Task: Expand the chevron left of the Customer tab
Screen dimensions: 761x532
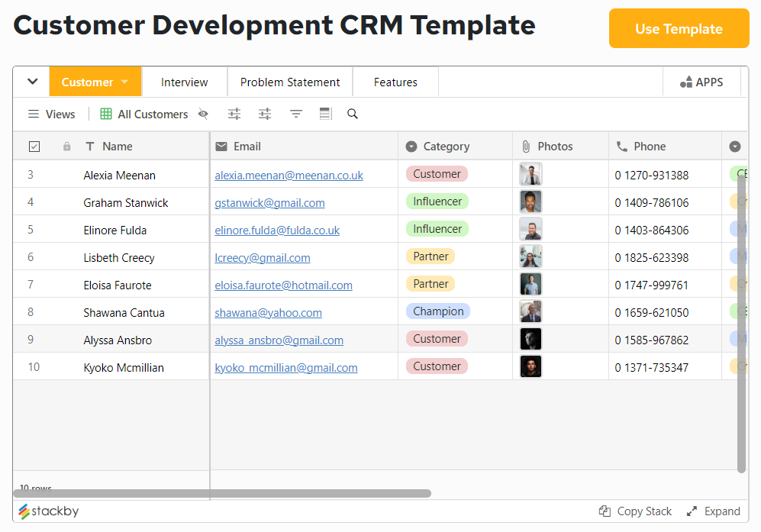Action: coord(31,81)
